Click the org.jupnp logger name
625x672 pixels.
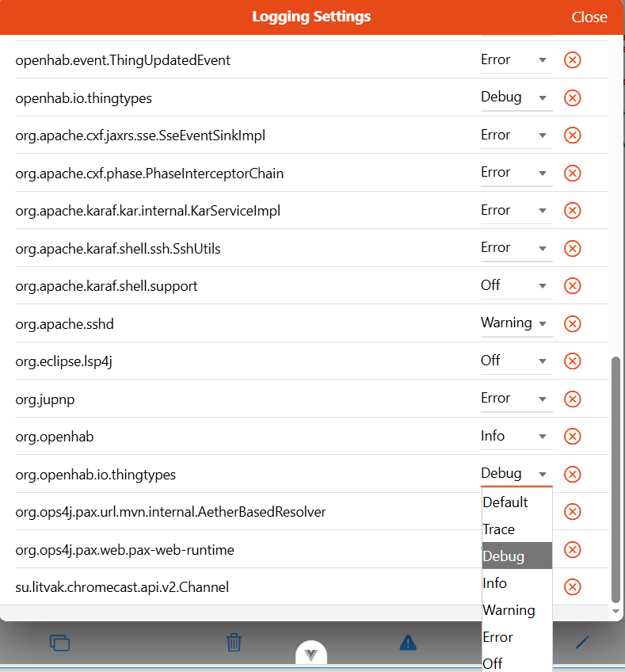[45, 399]
